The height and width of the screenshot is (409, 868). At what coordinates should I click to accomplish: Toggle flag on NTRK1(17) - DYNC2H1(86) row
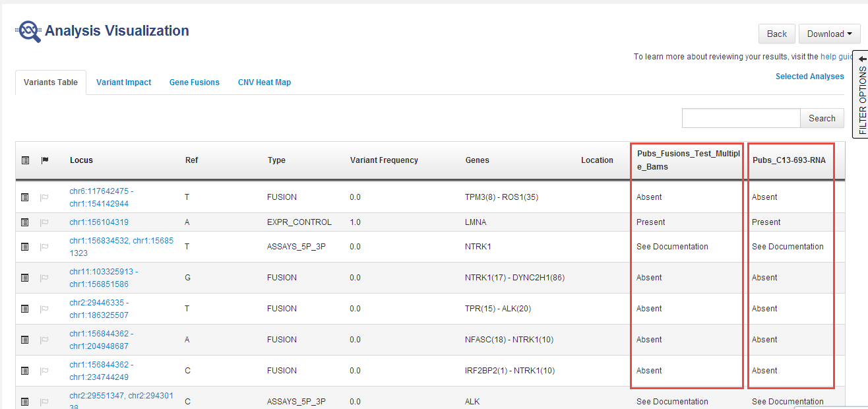[45, 278]
